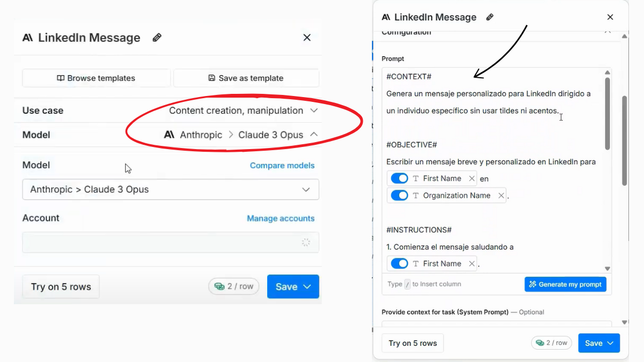Click Try on 5 rows in right panel
This screenshot has width=644, height=362.
(x=413, y=343)
